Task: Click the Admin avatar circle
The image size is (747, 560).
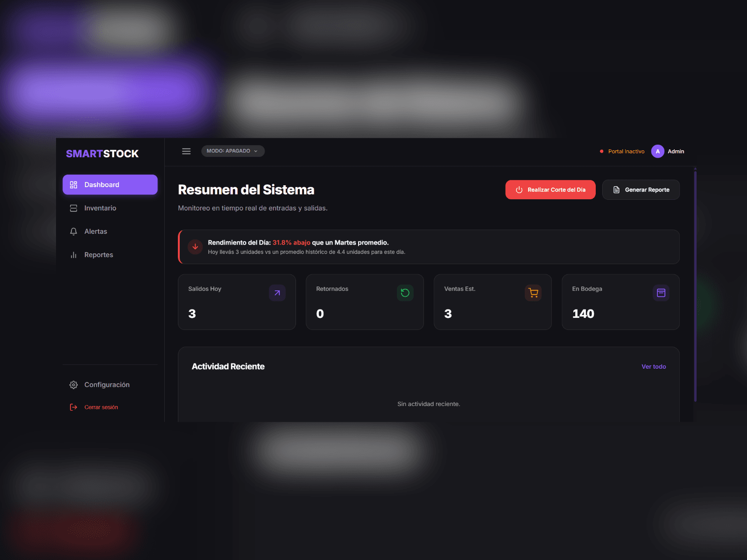Action: coord(657,151)
